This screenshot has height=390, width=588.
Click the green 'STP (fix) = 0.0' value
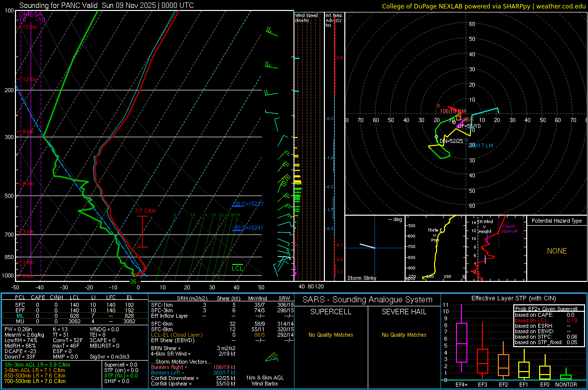coord(121,376)
